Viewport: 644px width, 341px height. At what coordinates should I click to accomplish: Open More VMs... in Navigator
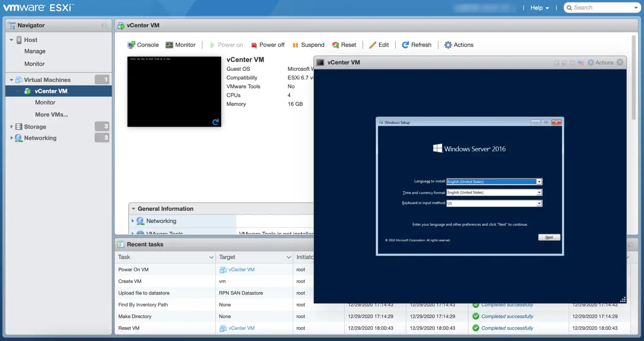pos(52,114)
